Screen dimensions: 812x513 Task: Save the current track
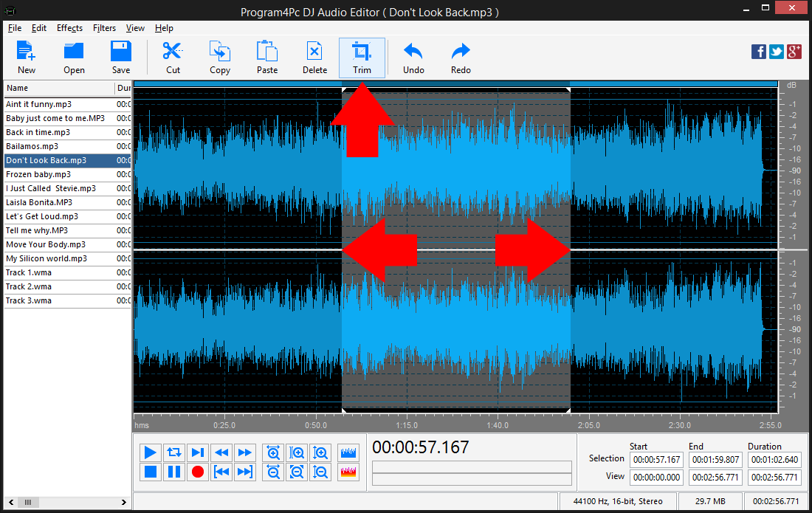tap(120, 57)
